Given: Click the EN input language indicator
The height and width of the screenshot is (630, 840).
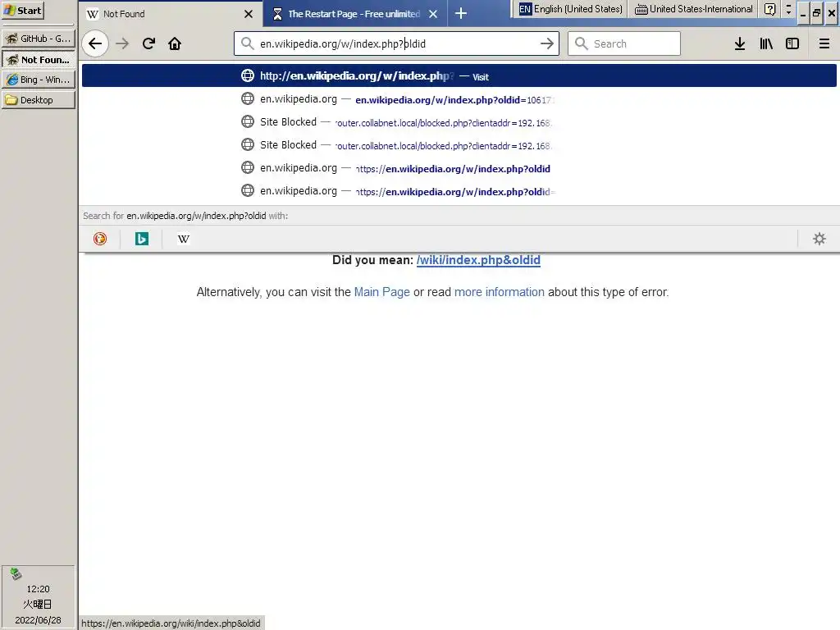Looking at the screenshot, I should pyautogui.click(x=525, y=9).
